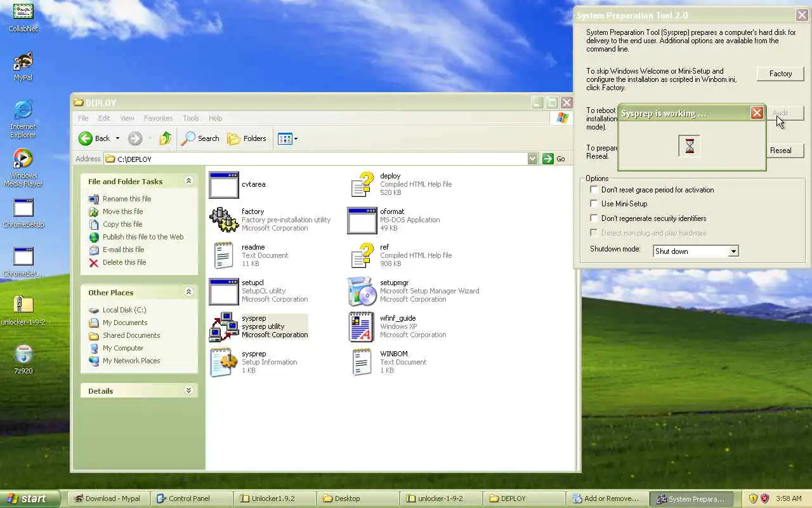Select the ref compiled help file icon
Viewport: 812px width, 508px height.
(362, 255)
